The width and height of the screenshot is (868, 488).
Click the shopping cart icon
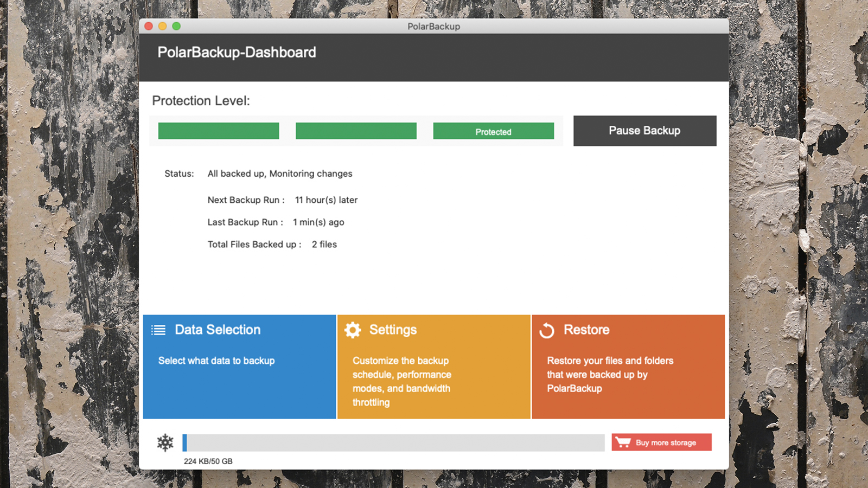[x=623, y=442]
